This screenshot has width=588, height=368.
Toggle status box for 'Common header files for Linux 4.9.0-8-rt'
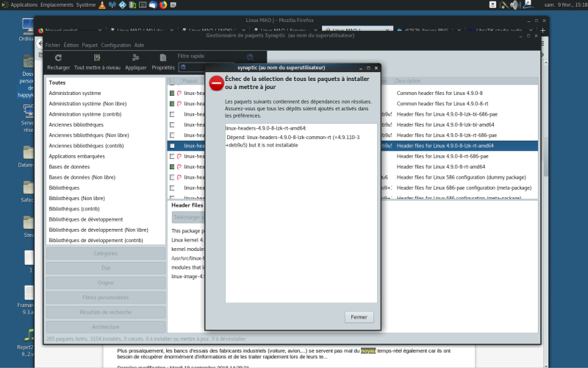(172, 104)
